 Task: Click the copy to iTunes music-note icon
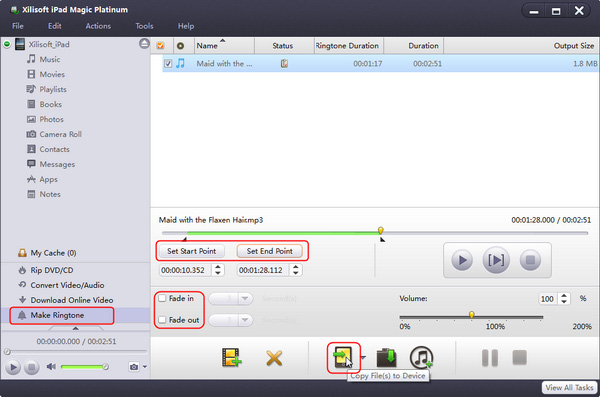tap(421, 358)
